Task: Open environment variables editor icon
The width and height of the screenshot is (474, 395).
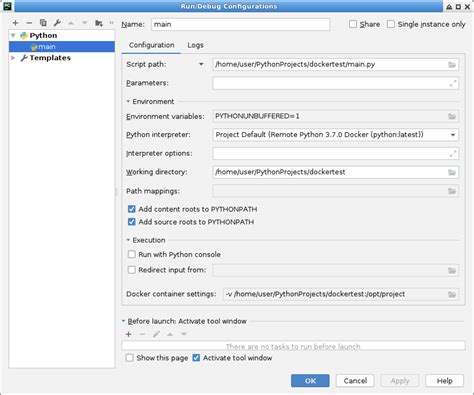Action: (452, 116)
